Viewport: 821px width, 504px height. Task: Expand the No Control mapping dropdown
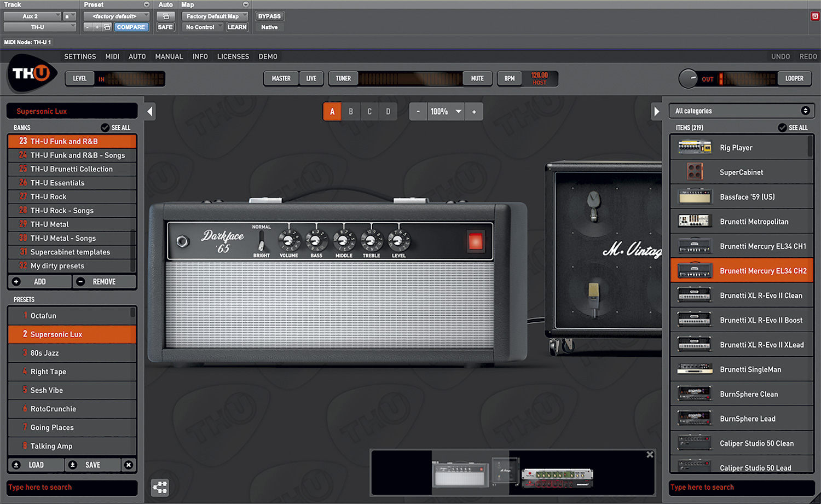click(x=202, y=26)
